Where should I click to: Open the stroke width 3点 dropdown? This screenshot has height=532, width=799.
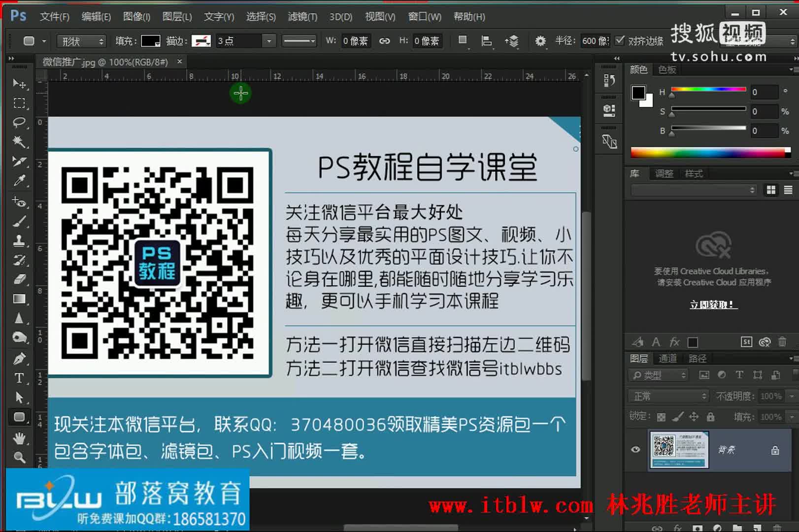(x=268, y=41)
